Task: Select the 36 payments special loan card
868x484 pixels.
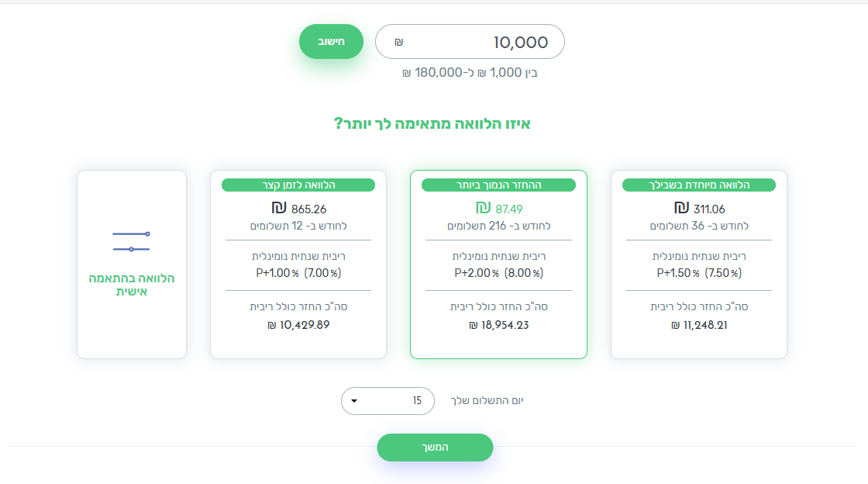Action: pyautogui.click(x=698, y=264)
